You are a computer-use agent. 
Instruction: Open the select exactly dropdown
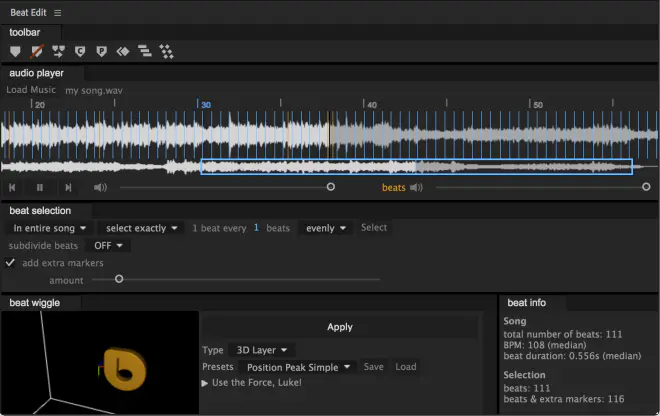(141, 228)
